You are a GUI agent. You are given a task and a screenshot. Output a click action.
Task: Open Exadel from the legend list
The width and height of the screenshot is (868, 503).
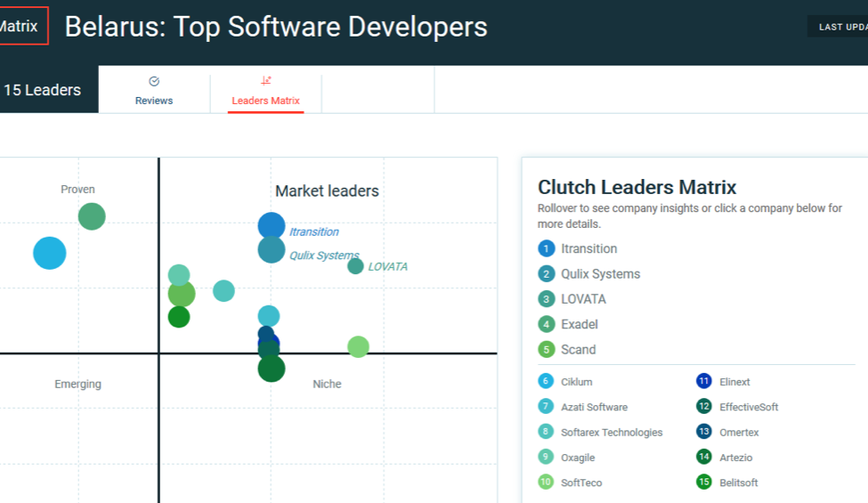pos(580,324)
